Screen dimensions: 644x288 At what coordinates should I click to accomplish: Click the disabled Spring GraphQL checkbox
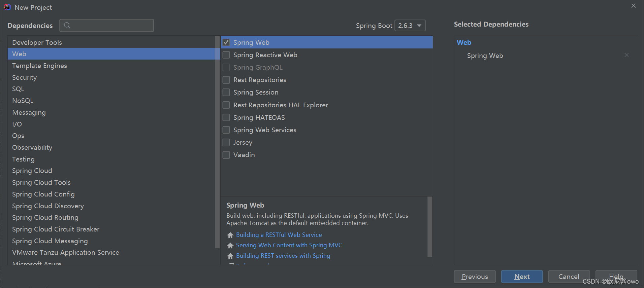[226, 67]
